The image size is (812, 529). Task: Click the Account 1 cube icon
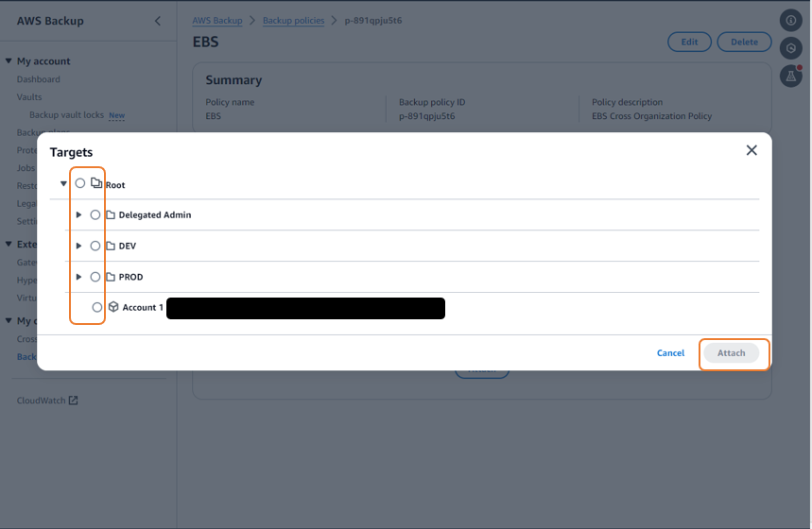(x=113, y=307)
